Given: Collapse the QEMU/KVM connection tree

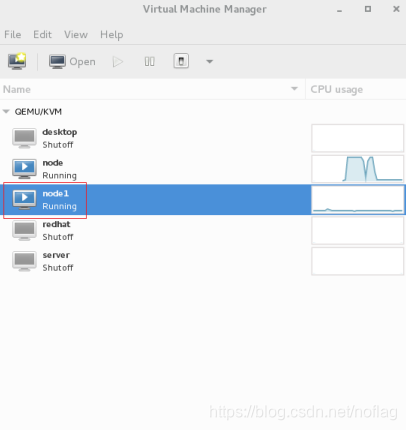Looking at the screenshot, I should [x=6, y=112].
